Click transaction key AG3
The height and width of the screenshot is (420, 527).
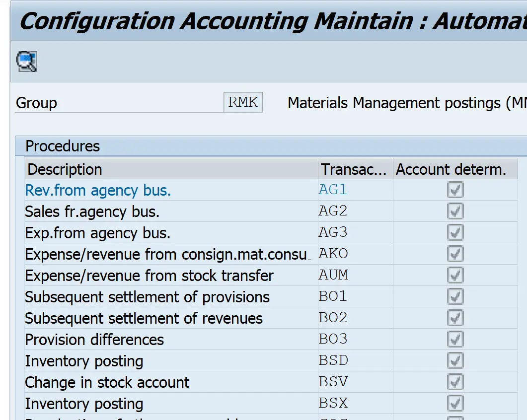tap(333, 232)
